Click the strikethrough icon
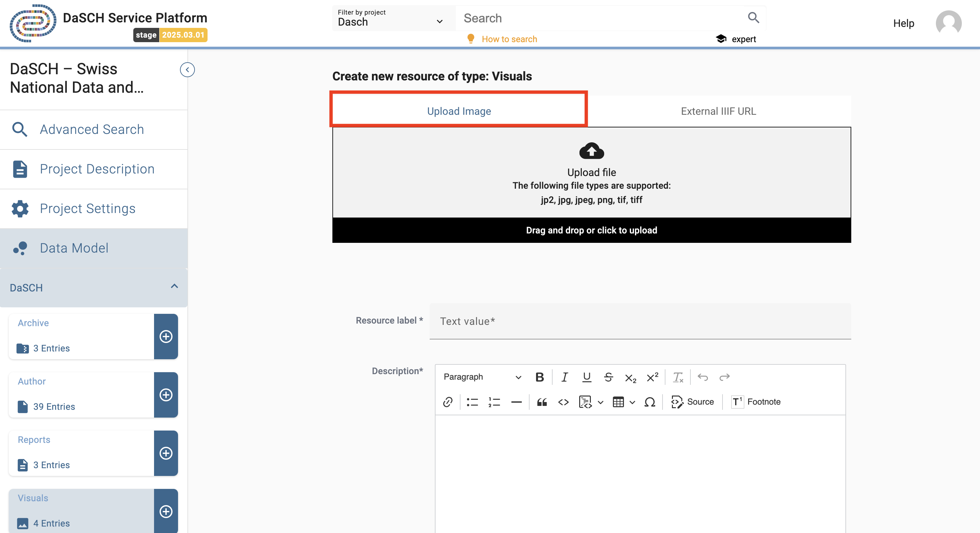The width and height of the screenshot is (980, 533). tap(608, 377)
